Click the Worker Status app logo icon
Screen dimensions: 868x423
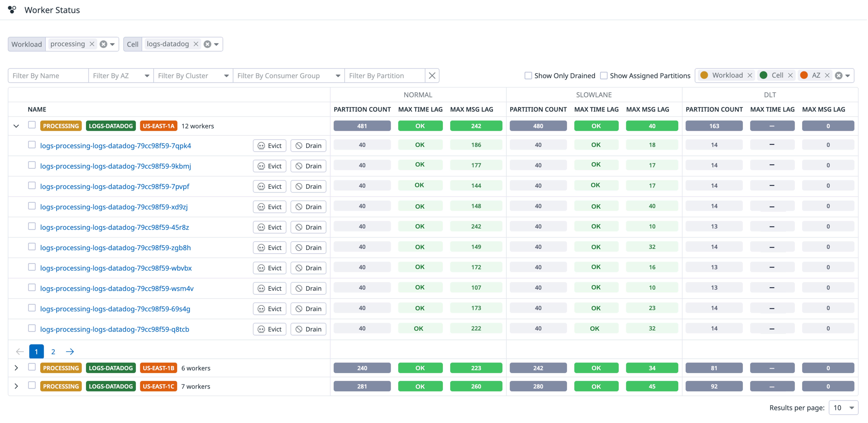[x=12, y=10]
